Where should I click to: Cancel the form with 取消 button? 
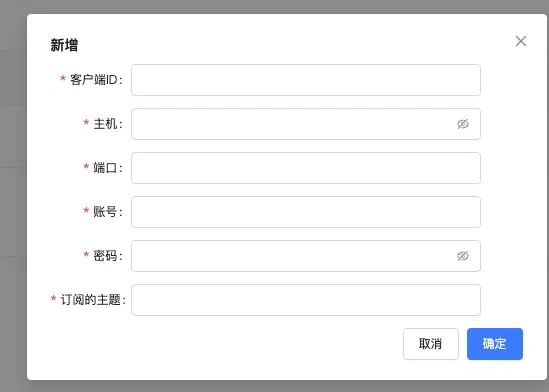pyautogui.click(x=431, y=344)
